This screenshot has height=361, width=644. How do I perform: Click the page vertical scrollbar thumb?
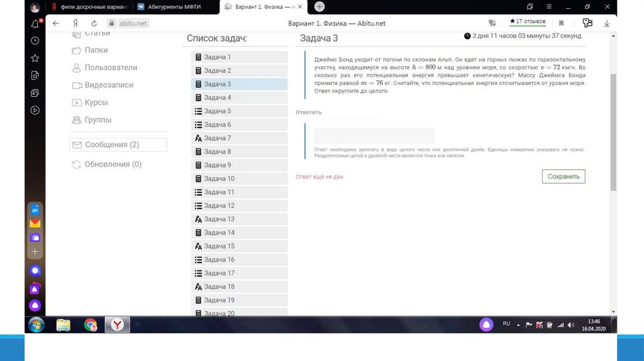coord(613,132)
